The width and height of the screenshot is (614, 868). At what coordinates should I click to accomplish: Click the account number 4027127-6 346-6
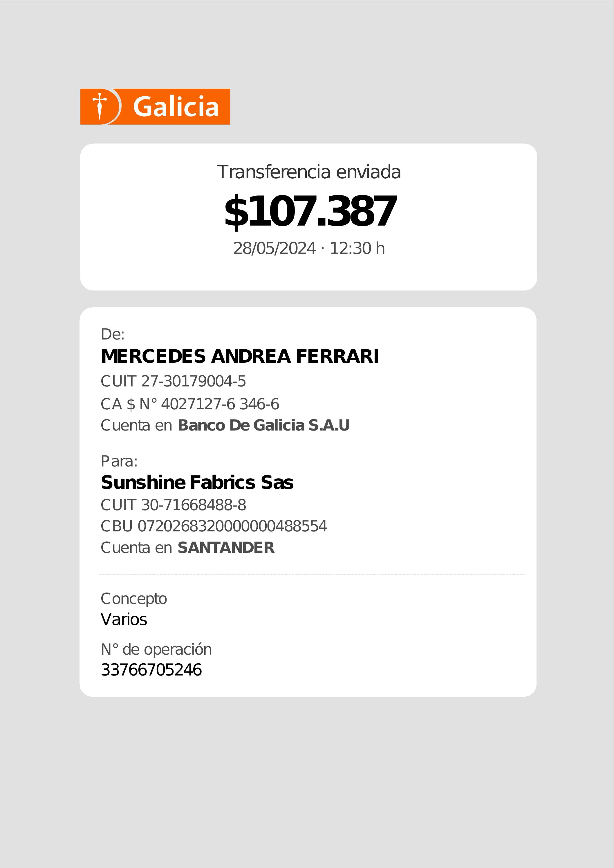click(220, 404)
